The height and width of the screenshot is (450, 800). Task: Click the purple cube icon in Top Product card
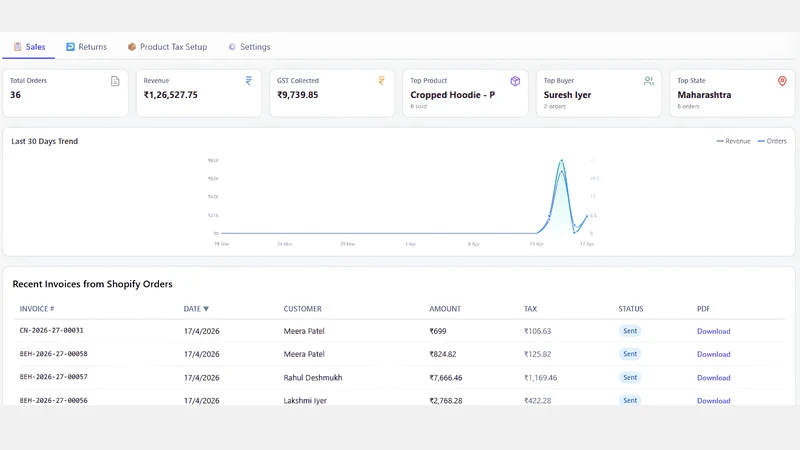515,81
